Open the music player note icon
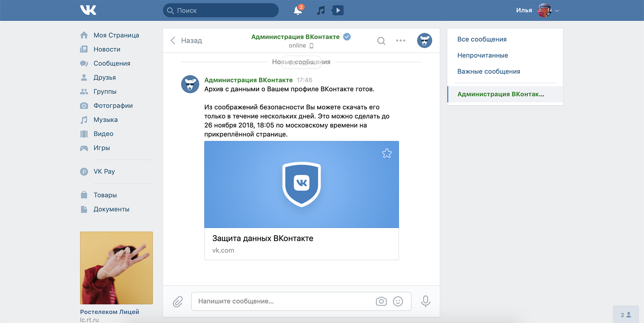The image size is (644, 323). click(x=320, y=11)
